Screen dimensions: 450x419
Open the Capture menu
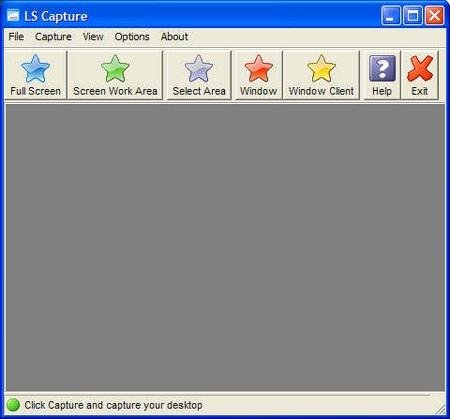coord(53,37)
